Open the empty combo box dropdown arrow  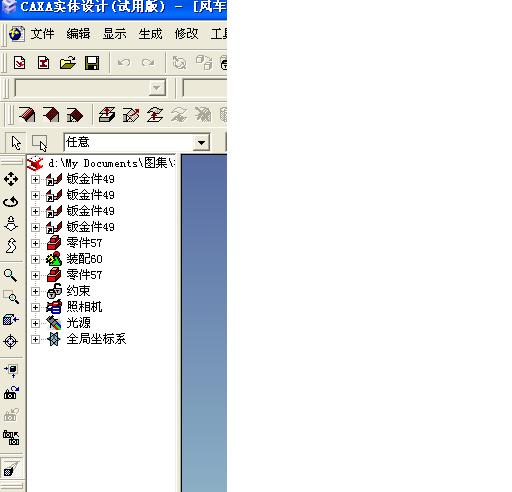click(157, 88)
